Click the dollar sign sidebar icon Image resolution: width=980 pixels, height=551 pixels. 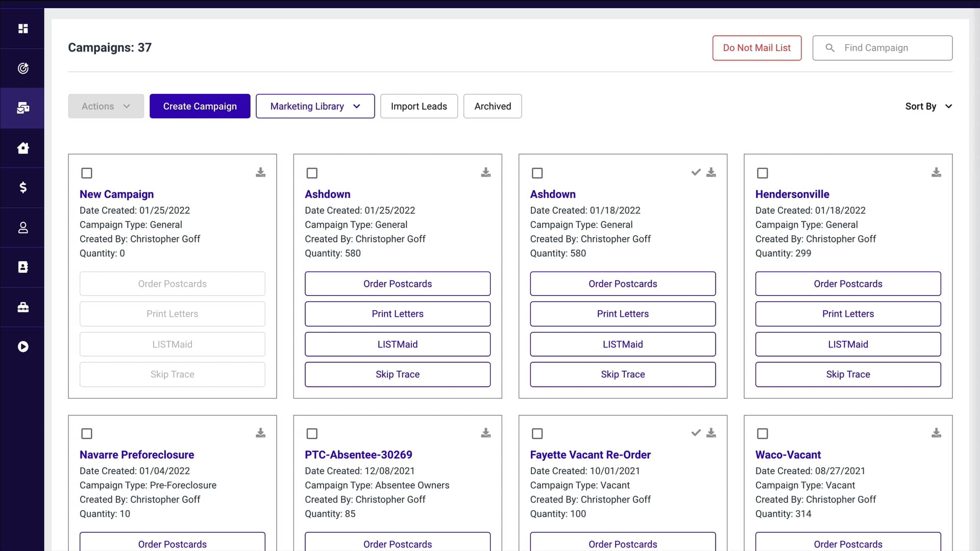click(23, 188)
